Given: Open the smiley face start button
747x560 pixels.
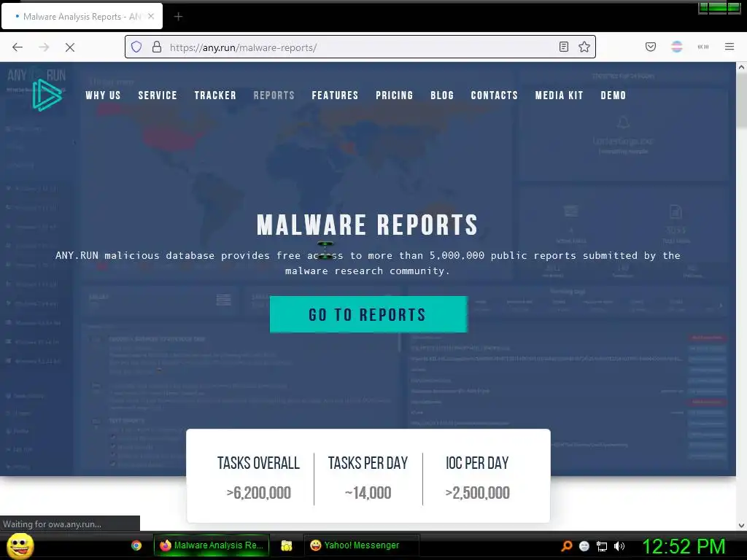Looking at the screenshot, I should [20, 545].
